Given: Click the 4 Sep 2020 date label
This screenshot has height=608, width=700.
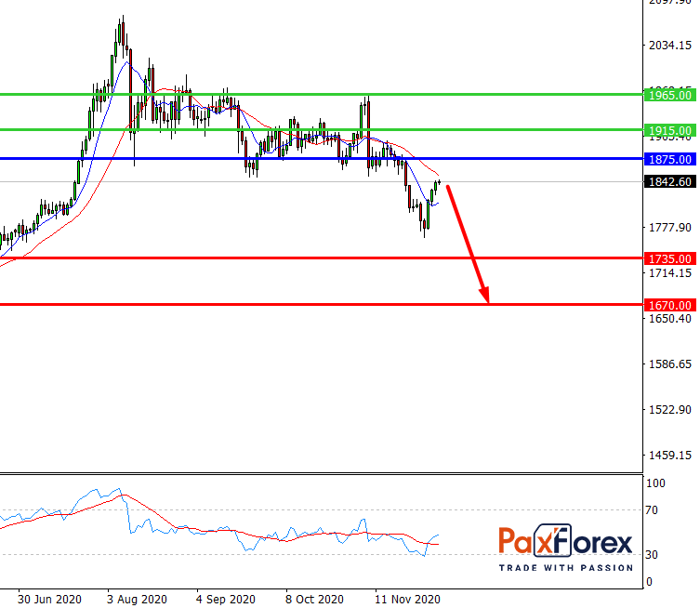Looking at the screenshot, I should 227,599.
